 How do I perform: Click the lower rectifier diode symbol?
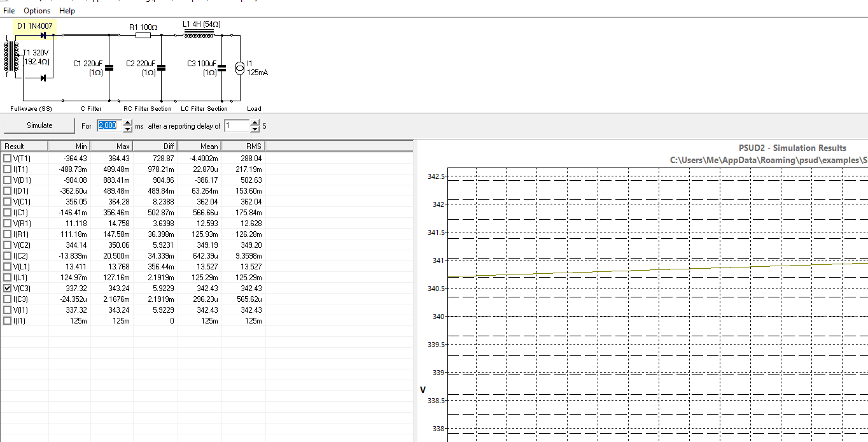point(43,78)
